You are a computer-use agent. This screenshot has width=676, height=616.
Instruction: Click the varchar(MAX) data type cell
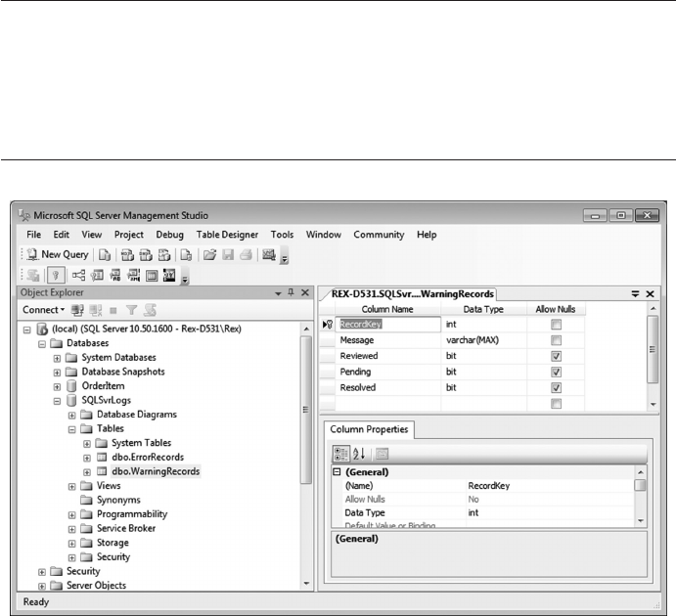pyautogui.click(x=483, y=340)
